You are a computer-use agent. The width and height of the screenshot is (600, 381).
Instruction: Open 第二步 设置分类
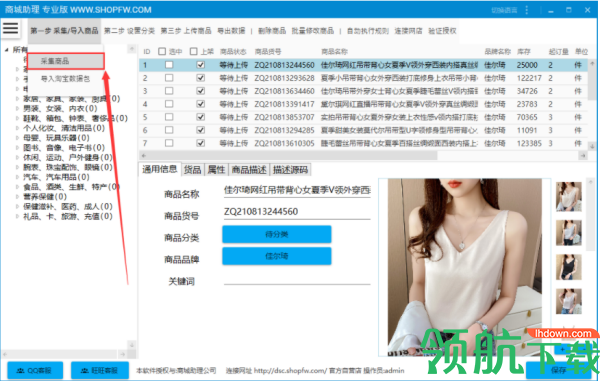pyautogui.click(x=129, y=31)
